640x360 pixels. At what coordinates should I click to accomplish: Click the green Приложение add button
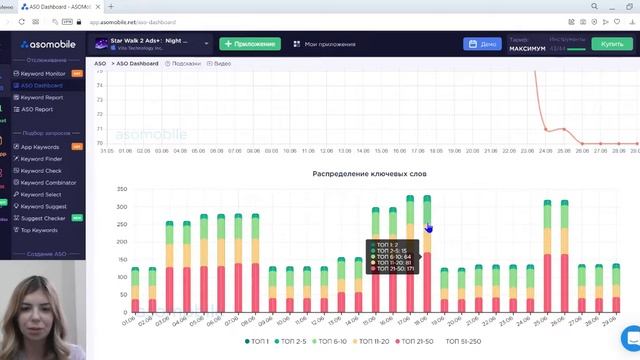click(x=250, y=44)
